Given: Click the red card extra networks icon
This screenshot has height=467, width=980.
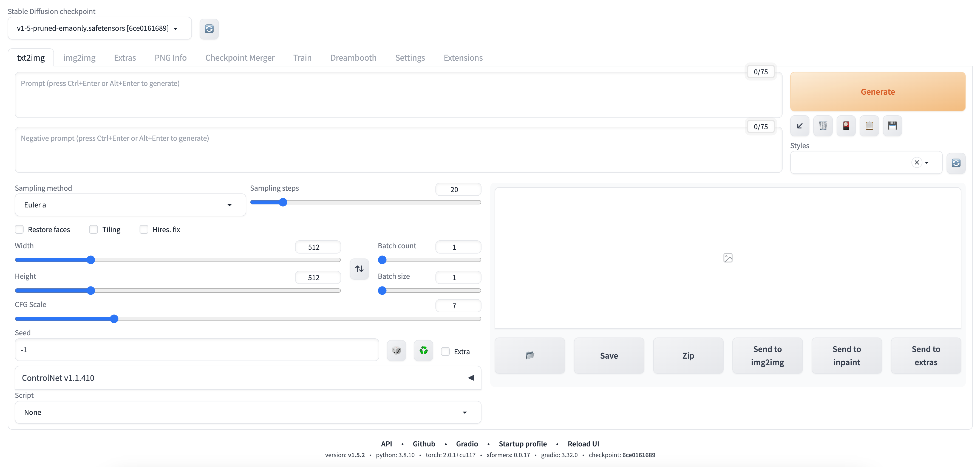Looking at the screenshot, I should (846, 126).
